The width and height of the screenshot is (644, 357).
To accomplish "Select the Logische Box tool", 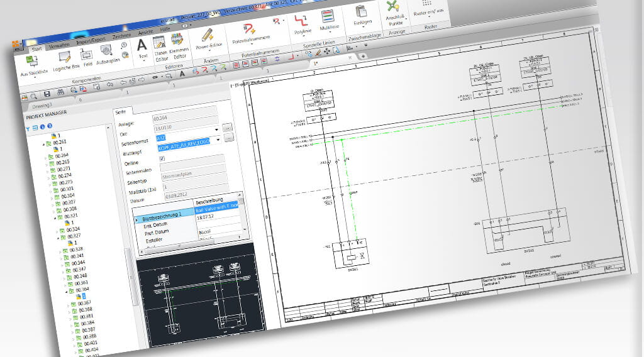I will (x=64, y=57).
